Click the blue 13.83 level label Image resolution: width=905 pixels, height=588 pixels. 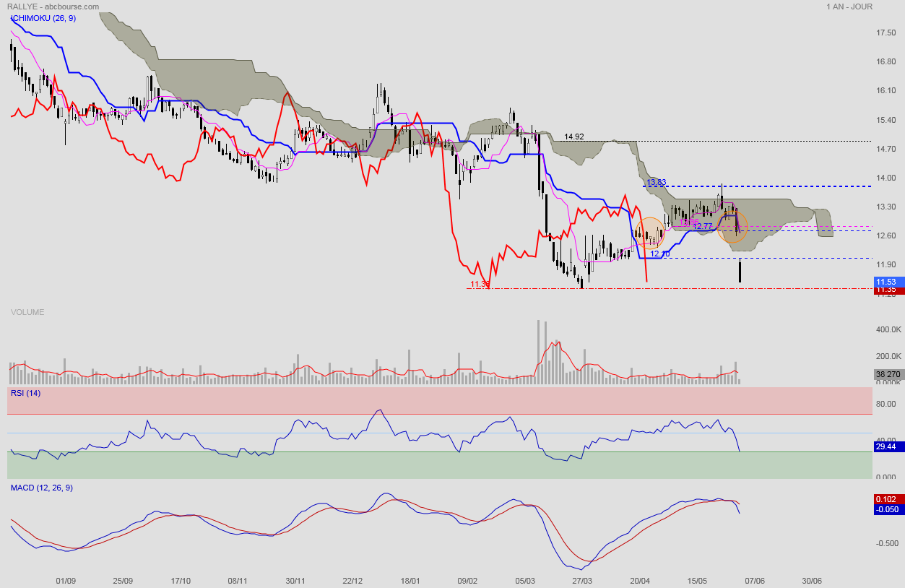tap(656, 183)
